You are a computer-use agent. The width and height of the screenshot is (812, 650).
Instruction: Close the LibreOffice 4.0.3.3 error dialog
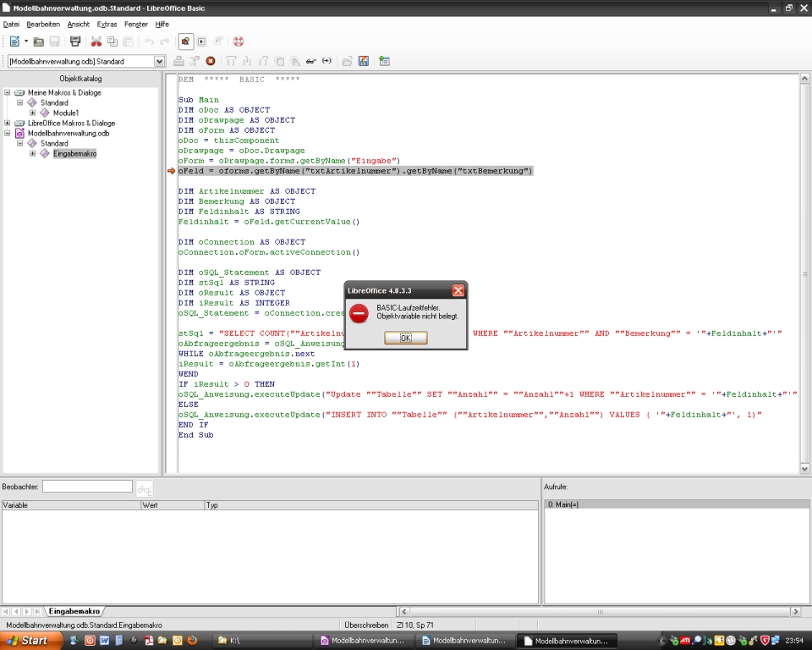pos(458,290)
